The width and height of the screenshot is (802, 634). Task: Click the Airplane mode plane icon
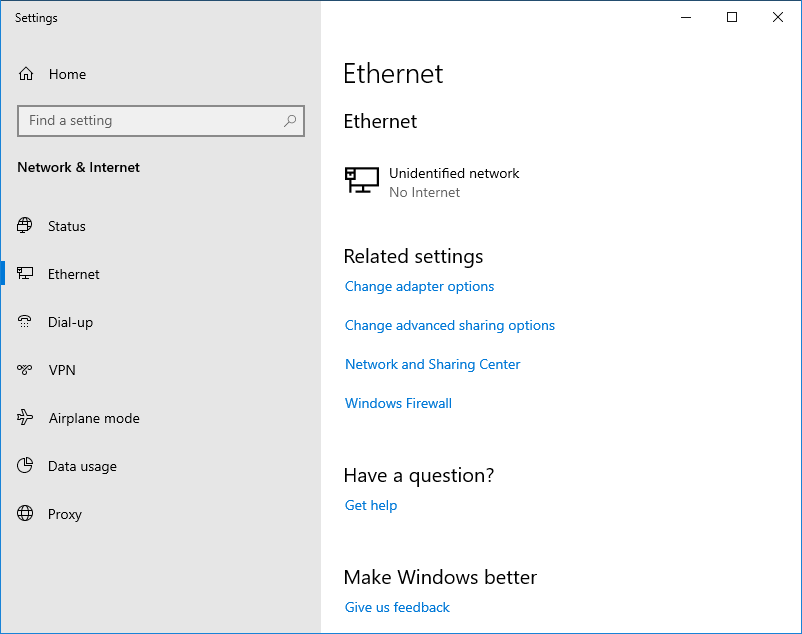pos(25,418)
